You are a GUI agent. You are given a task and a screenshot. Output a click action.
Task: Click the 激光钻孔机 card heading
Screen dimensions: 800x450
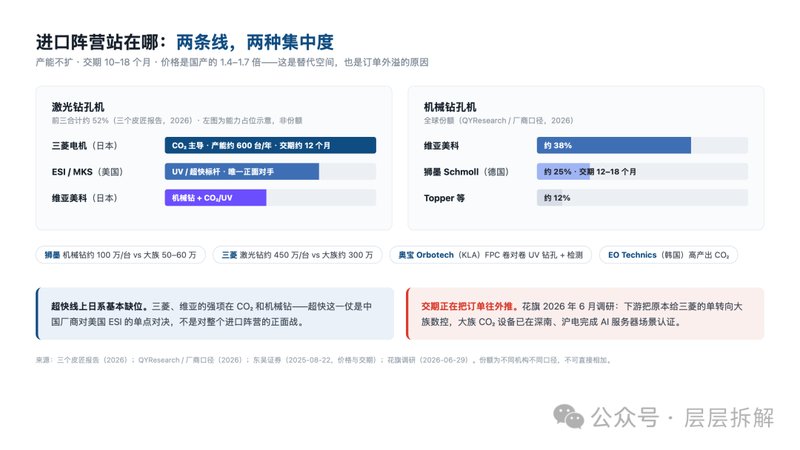(78, 107)
